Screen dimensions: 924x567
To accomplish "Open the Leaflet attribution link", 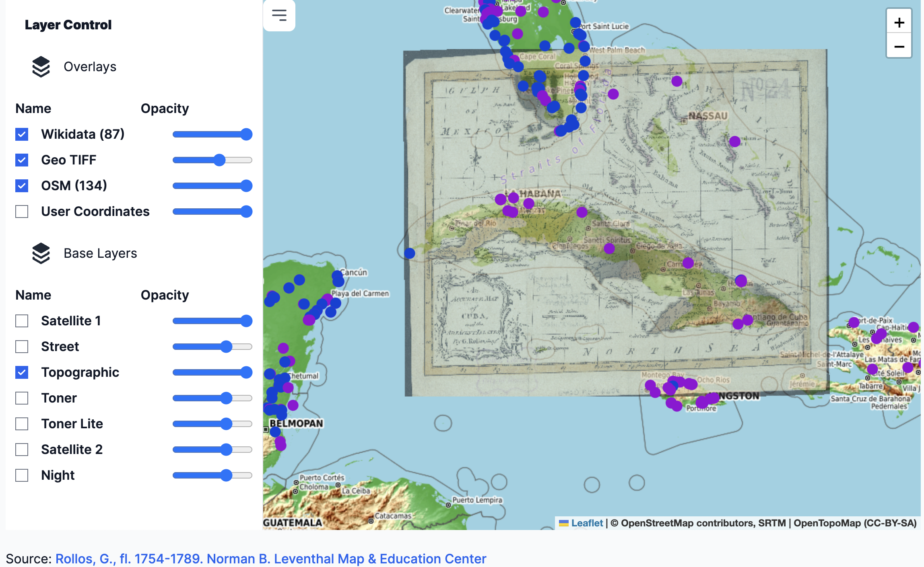I will coord(581,523).
